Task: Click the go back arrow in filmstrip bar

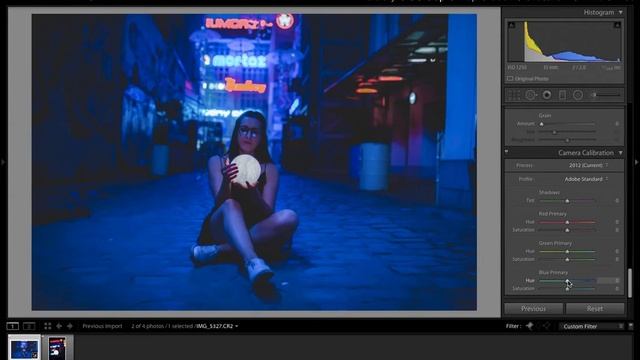Action: (x=59, y=326)
